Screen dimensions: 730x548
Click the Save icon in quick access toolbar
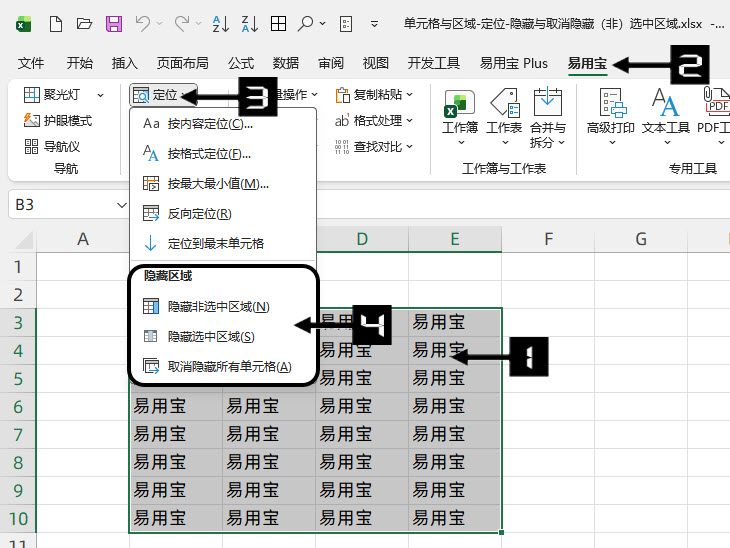(x=114, y=22)
